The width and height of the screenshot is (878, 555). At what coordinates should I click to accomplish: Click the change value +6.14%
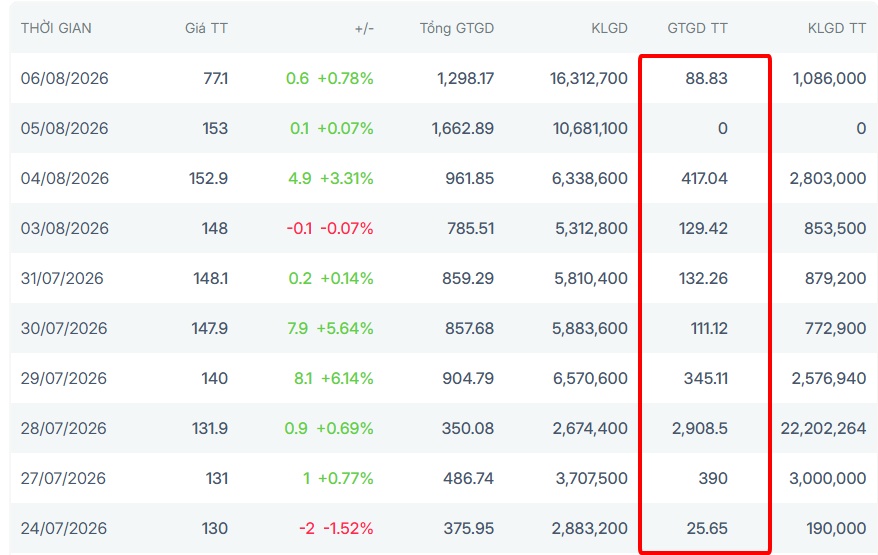347,378
